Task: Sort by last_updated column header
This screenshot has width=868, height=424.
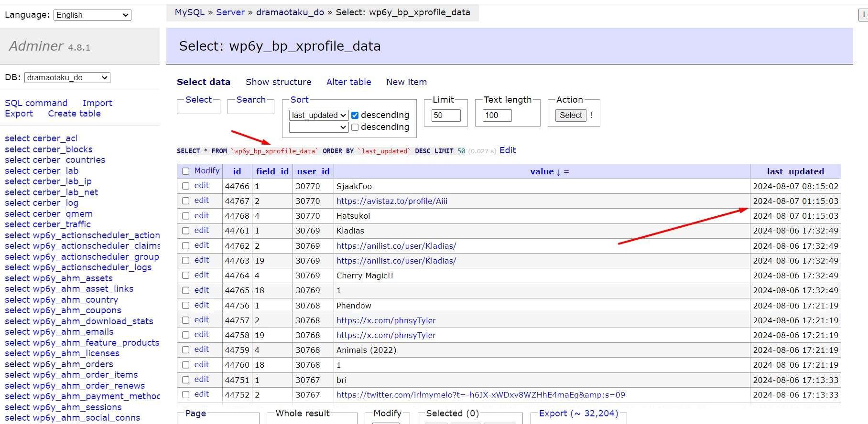Action: (795, 171)
